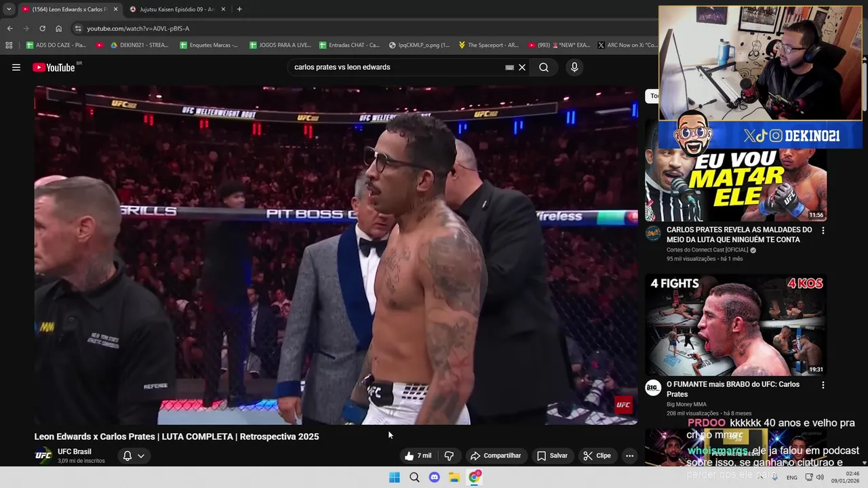Switch ENG input language in taskbar

point(791,478)
